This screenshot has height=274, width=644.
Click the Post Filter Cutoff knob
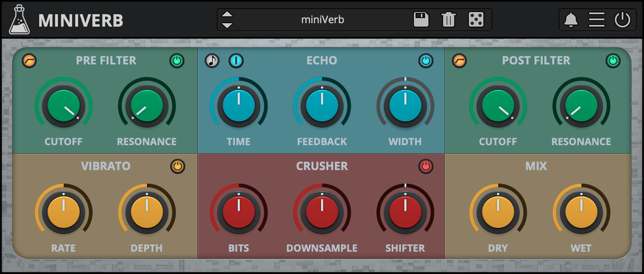point(498,106)
